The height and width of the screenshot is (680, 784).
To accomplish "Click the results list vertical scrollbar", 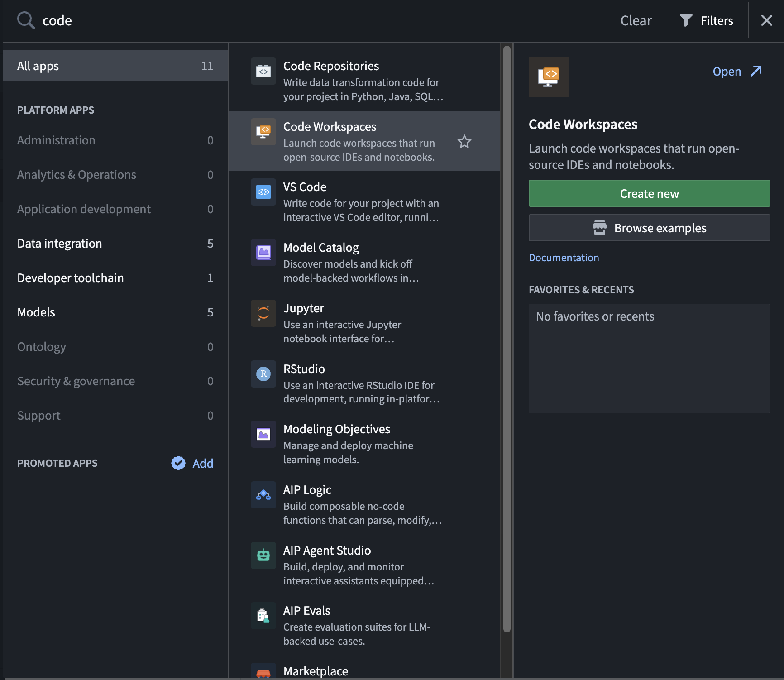I will point(507,339).
